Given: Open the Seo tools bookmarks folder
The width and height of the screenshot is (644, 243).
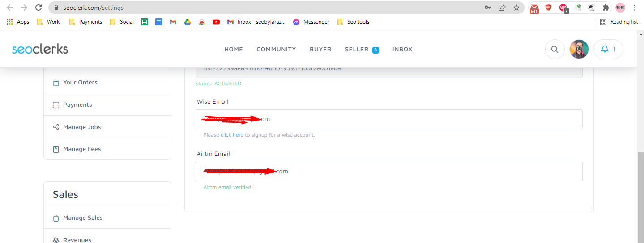Looking at the screenshot, I should [353, 22].
